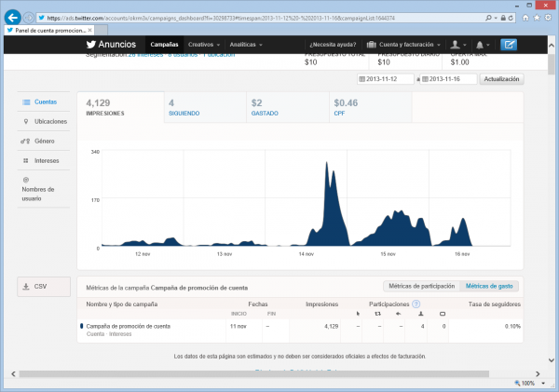Open a new browser tab
559x392 pixels.
click(102, 31)
